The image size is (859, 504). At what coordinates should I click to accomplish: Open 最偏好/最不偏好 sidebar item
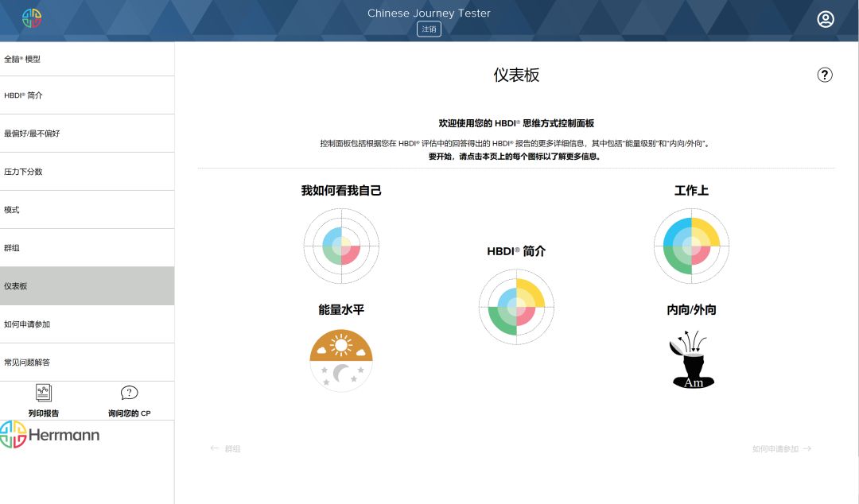coord(87,134)
